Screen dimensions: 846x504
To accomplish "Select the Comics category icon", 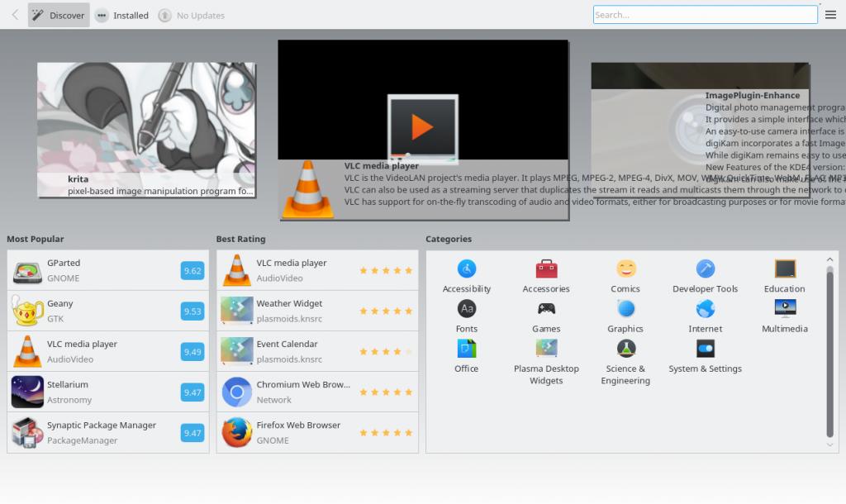I will 625,269.
